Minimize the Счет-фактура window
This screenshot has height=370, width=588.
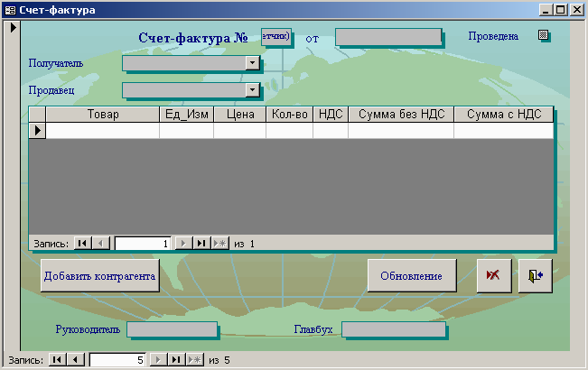tap(546, 10)
